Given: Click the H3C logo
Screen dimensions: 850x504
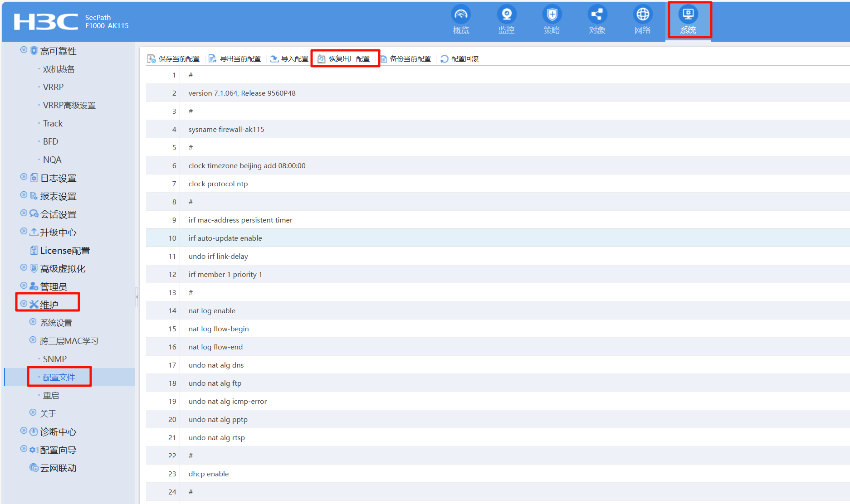Looking at the screenshot, I should click(x=46, y=21).
